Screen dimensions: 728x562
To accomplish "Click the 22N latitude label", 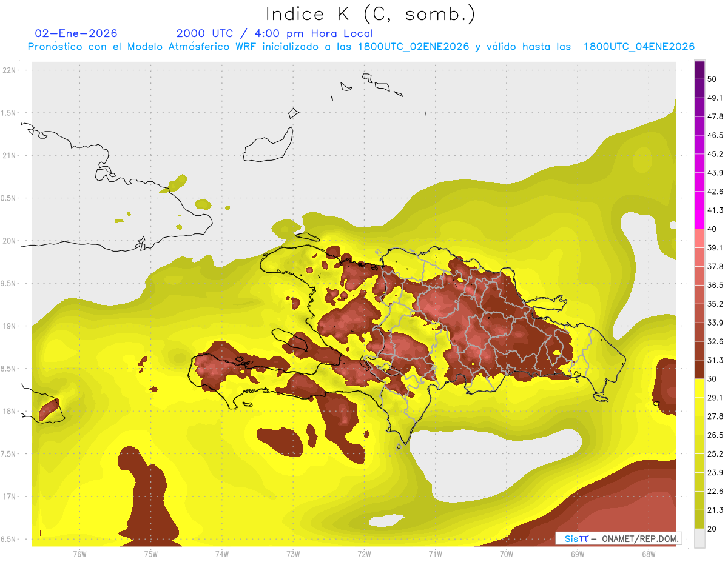I will tap(9, 70).
